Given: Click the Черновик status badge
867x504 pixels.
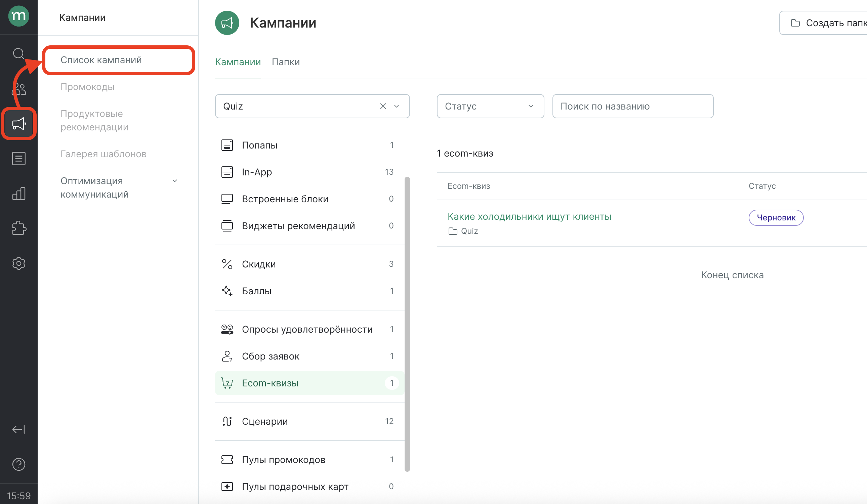Looking at the screenshot, I should tap(776, 218).
